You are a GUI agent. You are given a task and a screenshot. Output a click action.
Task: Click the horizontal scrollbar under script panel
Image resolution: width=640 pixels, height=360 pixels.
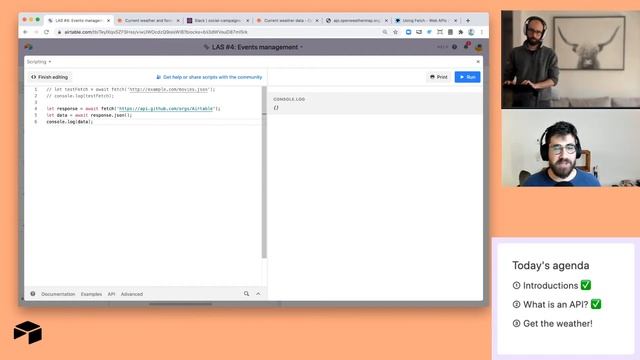pyautogui.click(x=180, y=304)
